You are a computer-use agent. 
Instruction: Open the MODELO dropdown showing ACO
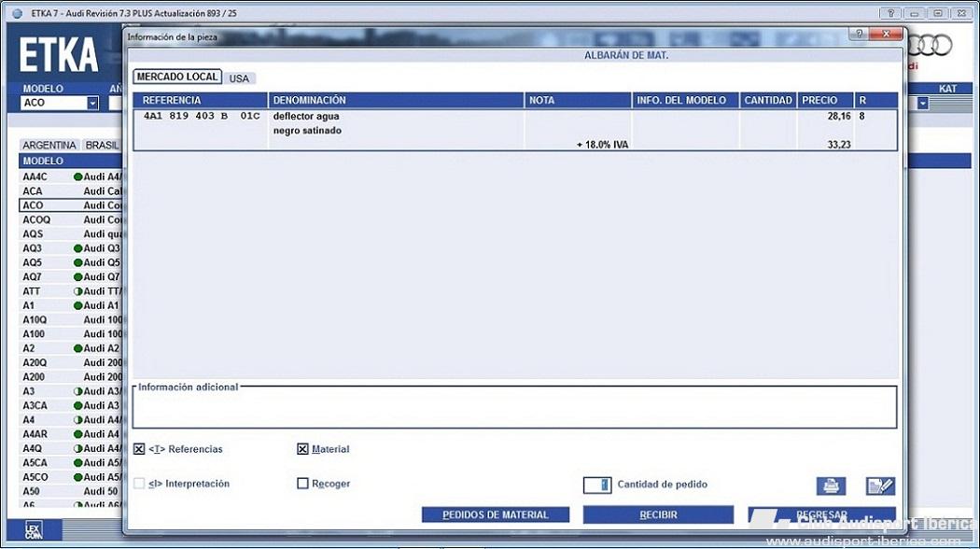pyautogui.click(x=92, y=103)
